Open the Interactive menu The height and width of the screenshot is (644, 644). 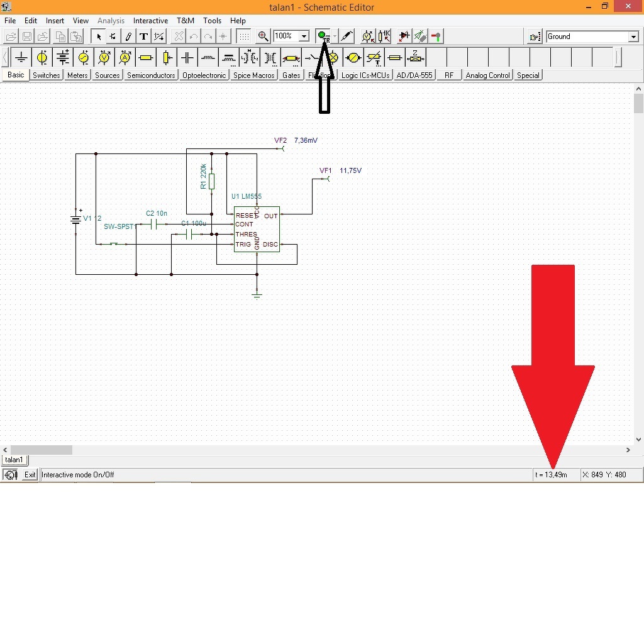click(x=150, y=21)
